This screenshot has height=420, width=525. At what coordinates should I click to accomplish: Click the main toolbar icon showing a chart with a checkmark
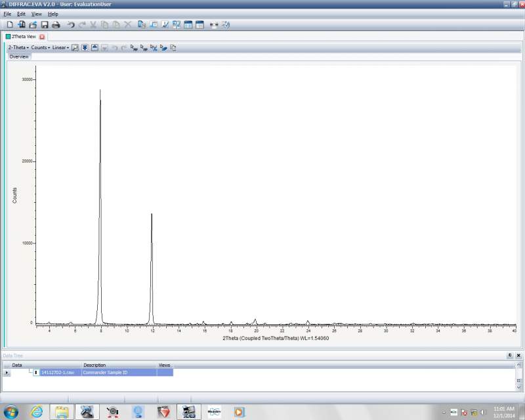165,24
